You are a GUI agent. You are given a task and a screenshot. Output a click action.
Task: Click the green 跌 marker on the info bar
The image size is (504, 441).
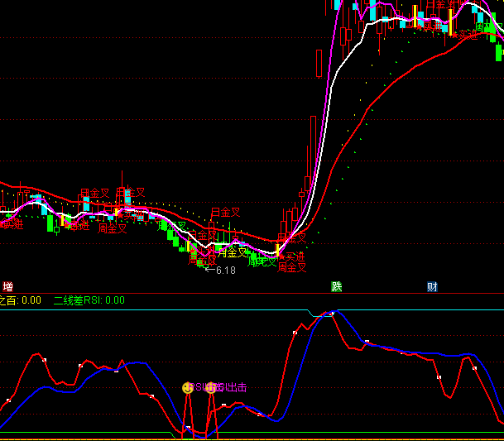337,287
